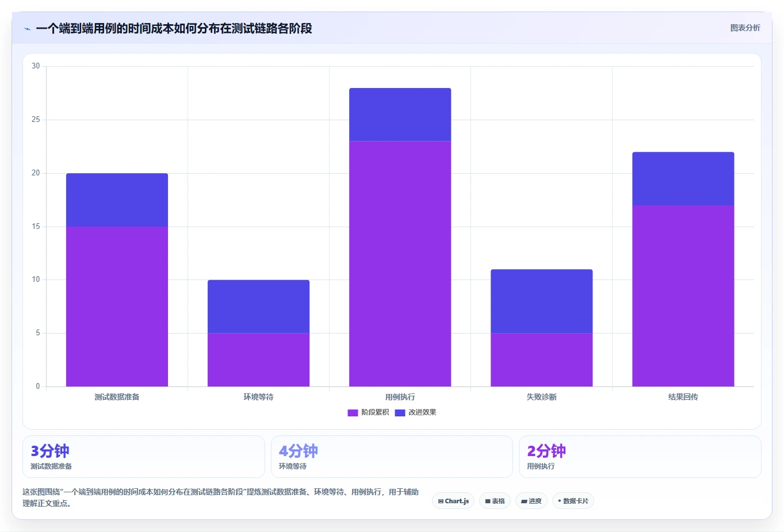Click the y-axis value 0
784x532 pixels.
click(38, 386)
